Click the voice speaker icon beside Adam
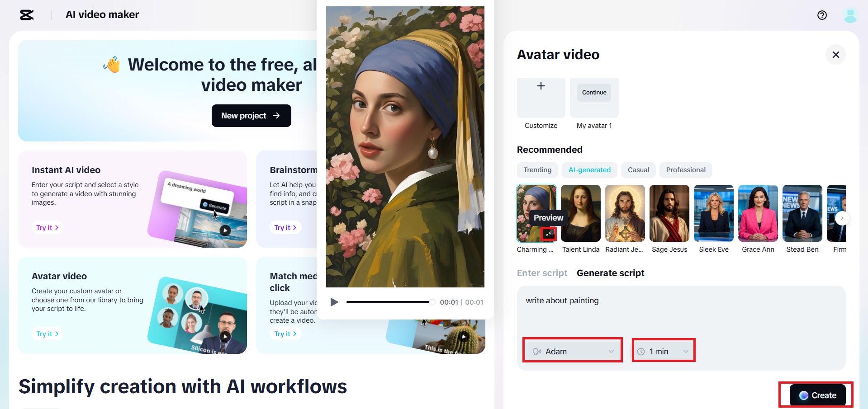This screenshot has height=409, width=868. 536,351
